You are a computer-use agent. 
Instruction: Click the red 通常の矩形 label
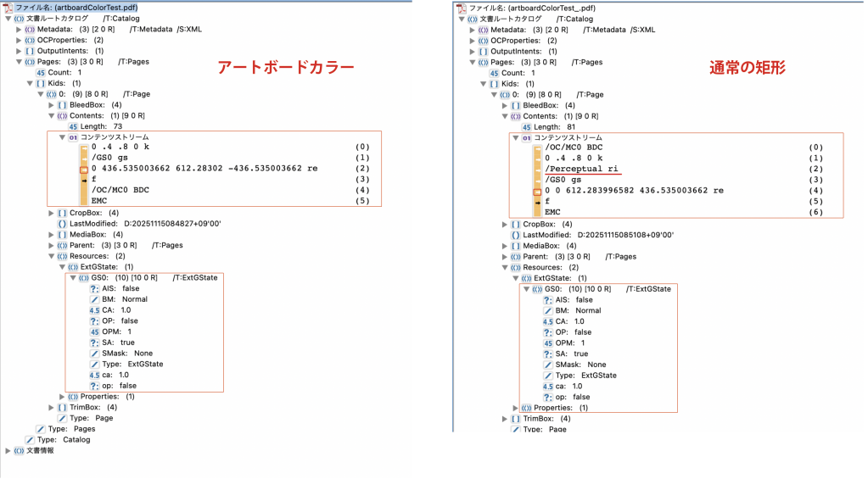click(x=741, y=68)
